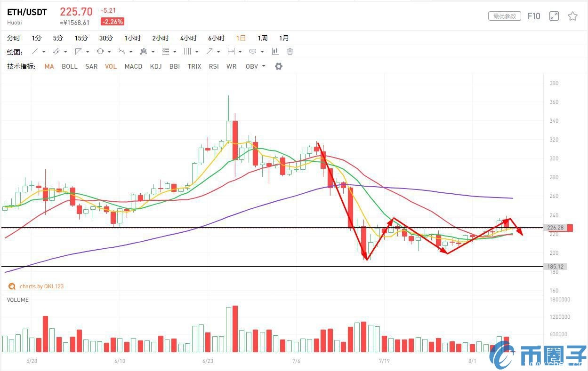
Task: Toggle the VOL indicator off
Action: point(111,66)
